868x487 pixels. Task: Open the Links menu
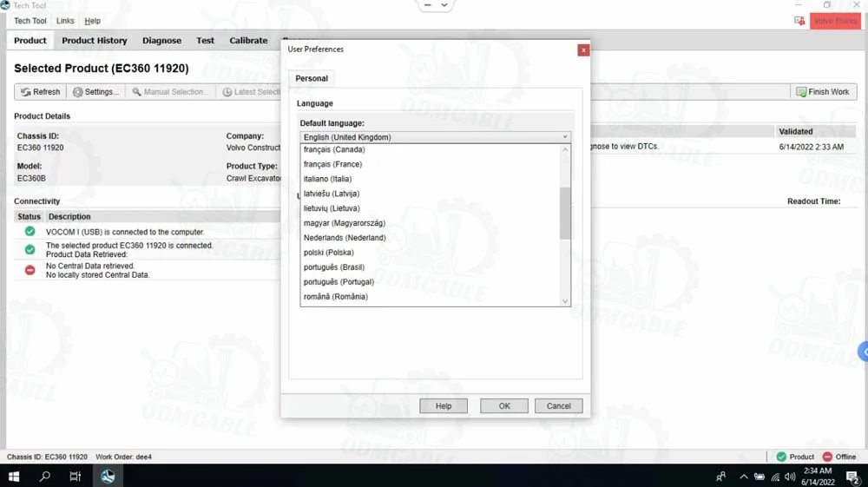(65, 21)
